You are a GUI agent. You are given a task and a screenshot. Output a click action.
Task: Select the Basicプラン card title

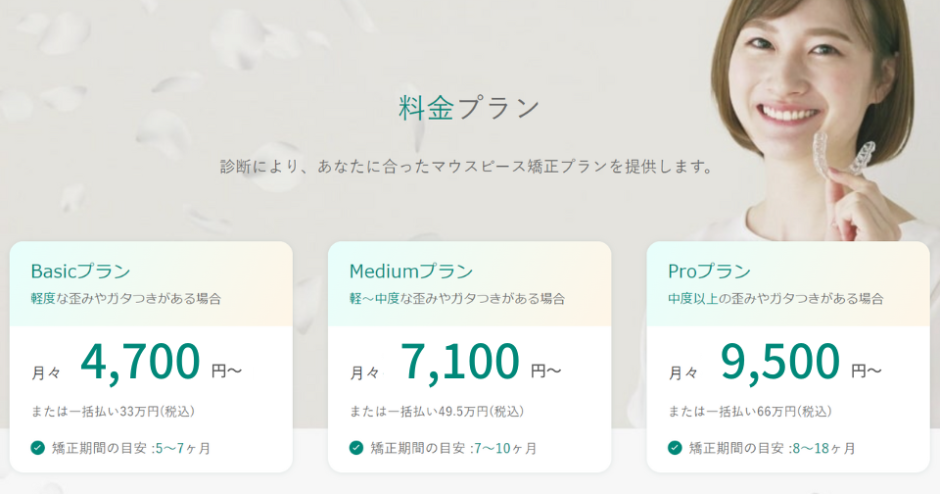tap(80, 272)
